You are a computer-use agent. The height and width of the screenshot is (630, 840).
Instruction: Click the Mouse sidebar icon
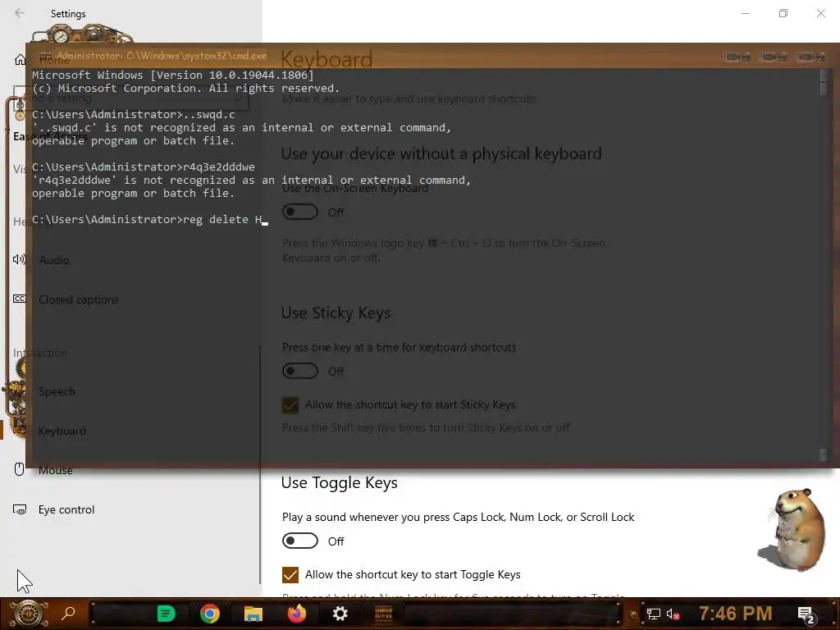[20, 469]
